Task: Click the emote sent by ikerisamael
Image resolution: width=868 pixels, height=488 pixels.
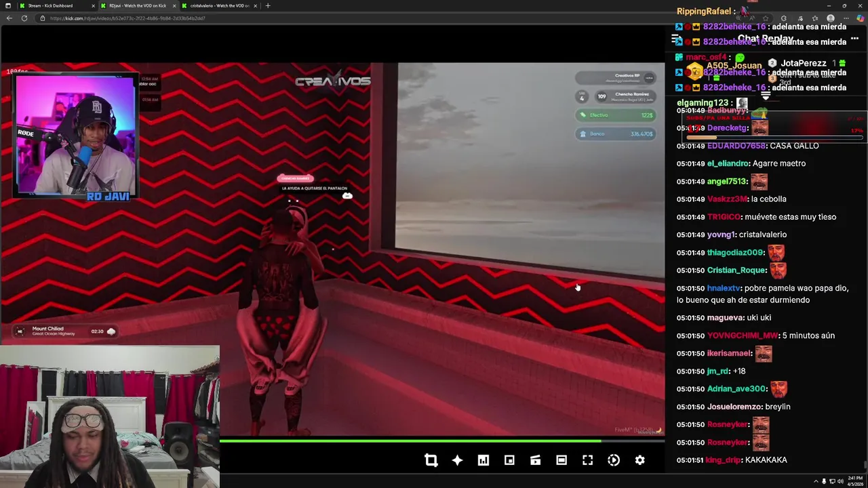Action: (764, 353)
